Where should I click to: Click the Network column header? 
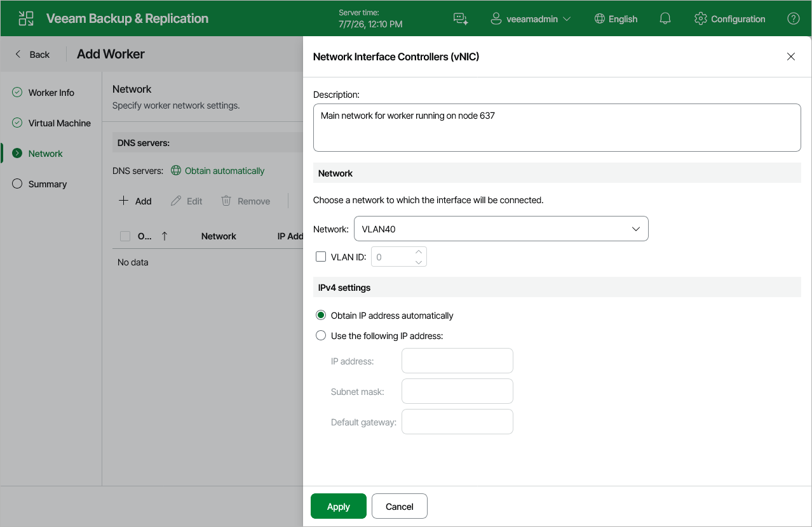(x=219, y=236)
